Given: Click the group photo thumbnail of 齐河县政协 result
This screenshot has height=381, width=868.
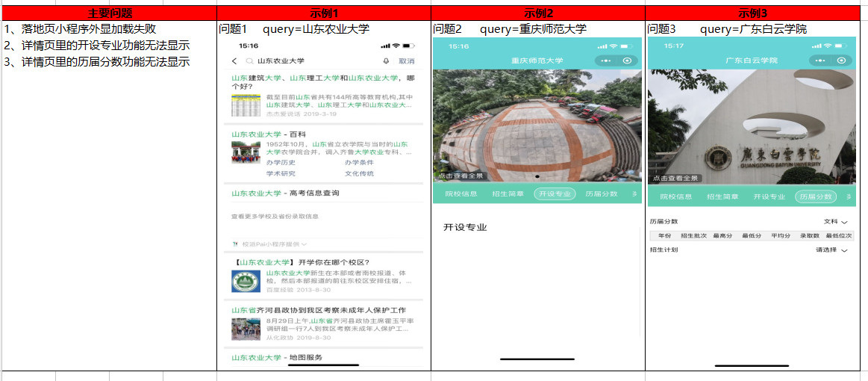Looking at the screenshot, I should tap(246, 329).
